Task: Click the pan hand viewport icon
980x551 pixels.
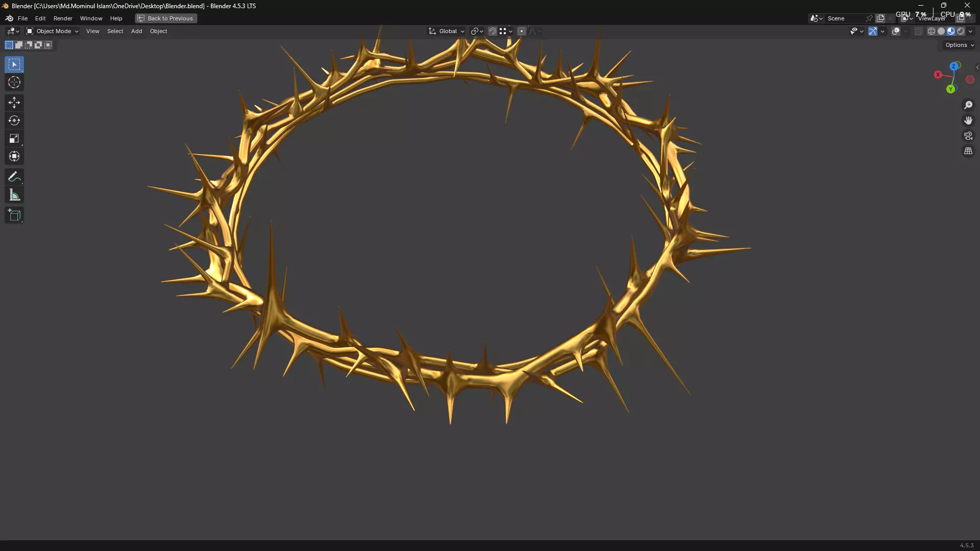Action: click(968, 120)
